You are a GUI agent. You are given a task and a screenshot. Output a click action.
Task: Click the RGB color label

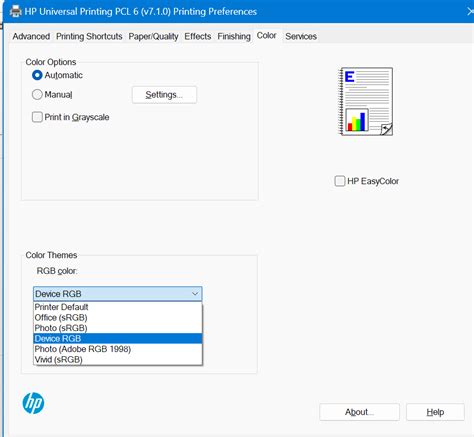click(x=57, y=271)
